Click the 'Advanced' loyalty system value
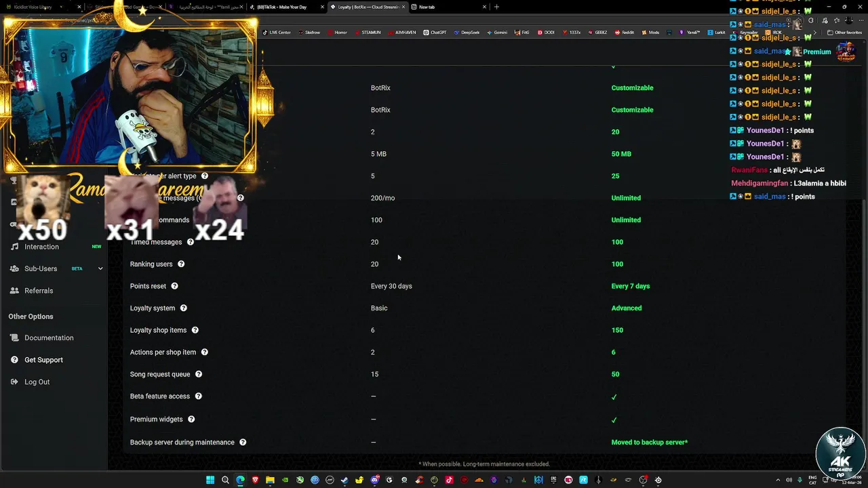This screenshot has height=488, width=868. (x=626, y=308)
